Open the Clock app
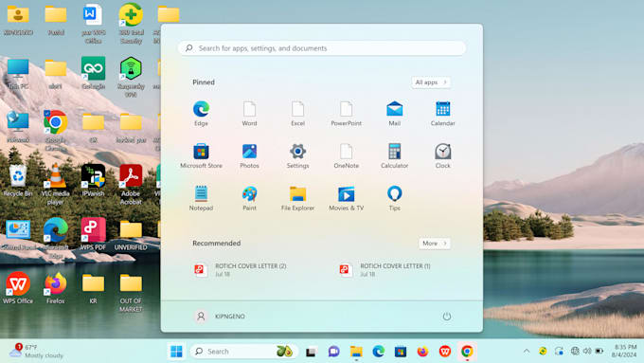The width and height of the screenshot is (644, 363). click(x=443, y=155)
